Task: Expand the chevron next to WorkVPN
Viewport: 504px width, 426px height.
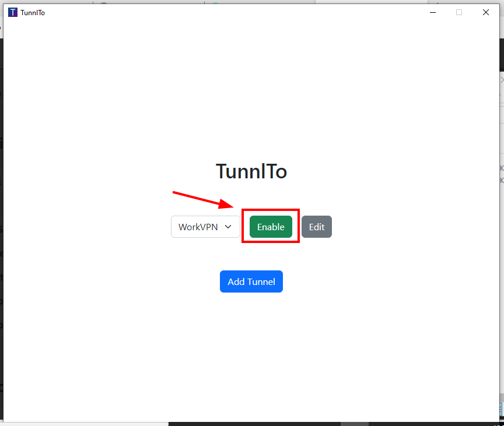Action: [x=228, y=227]
